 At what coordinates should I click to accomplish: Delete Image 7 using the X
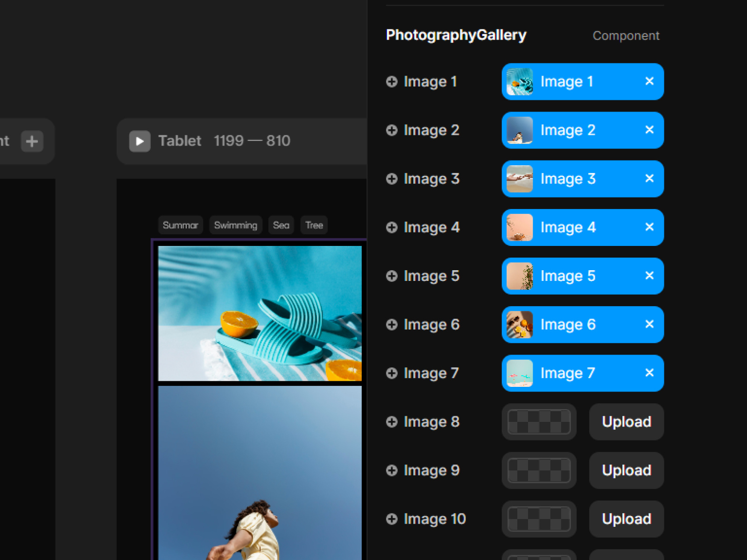pos(649,372)
